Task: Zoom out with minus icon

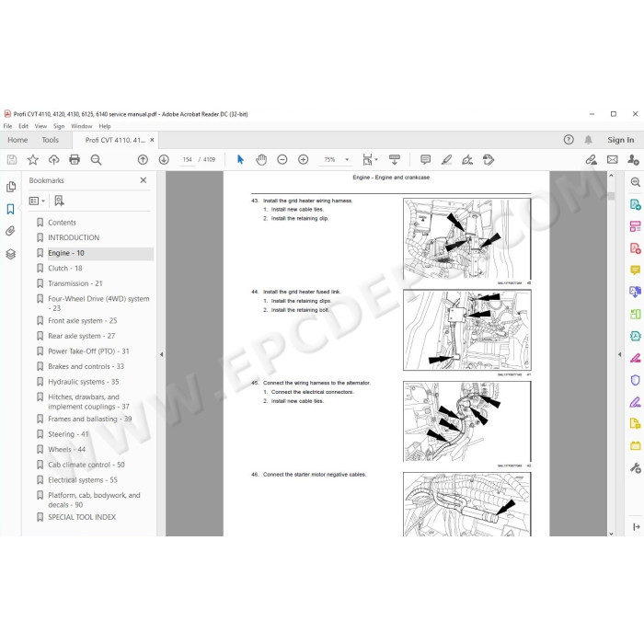Action: pyautogui.click(x=282, y=160)
